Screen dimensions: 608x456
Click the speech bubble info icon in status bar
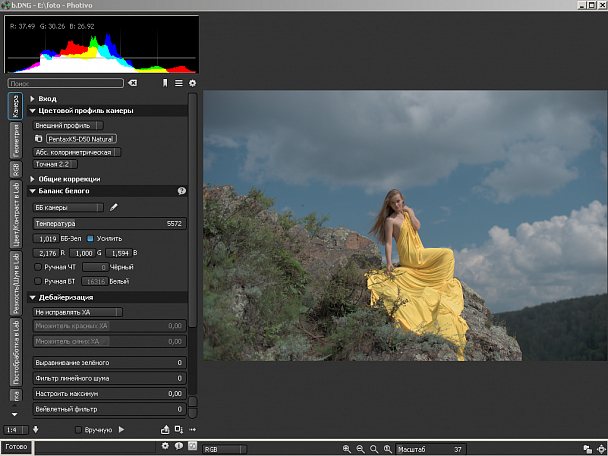[x=179, y=446]
